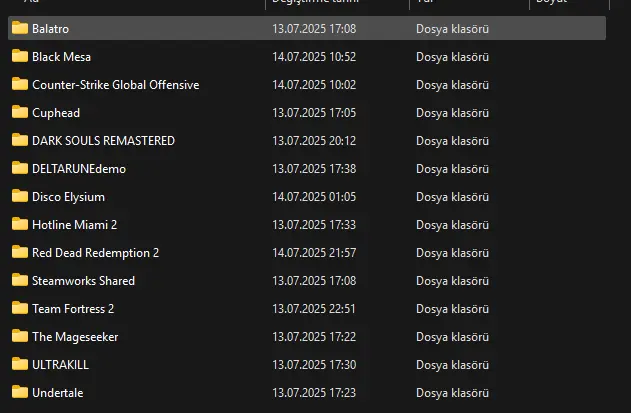Select the Black Mesa folder name
Viewport: 631px width, 413px height.
pyautogui.click(x=61, y=57)
